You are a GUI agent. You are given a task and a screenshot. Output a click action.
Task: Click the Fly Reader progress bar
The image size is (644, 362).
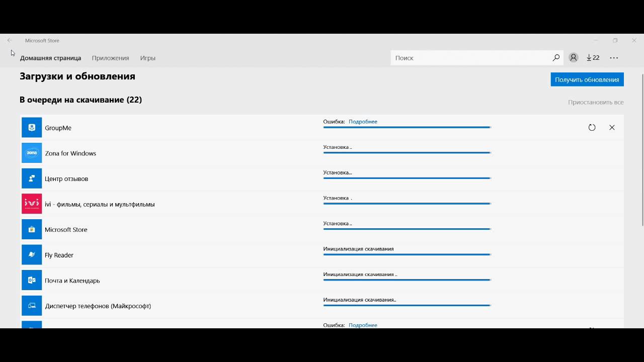pos(407,254)
